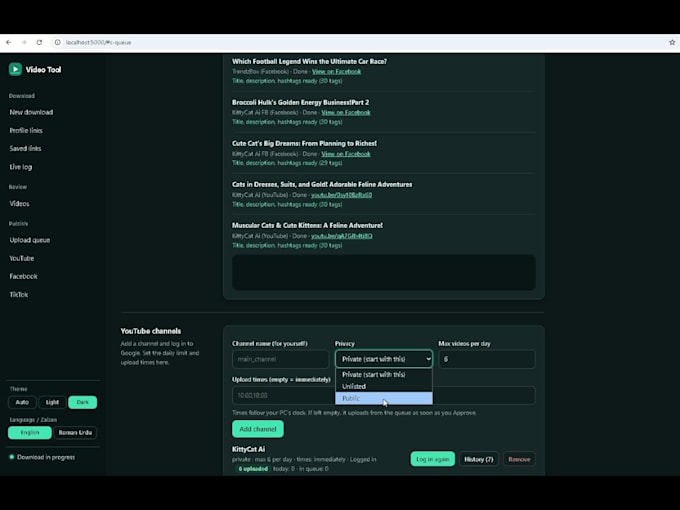Viewport: 680px width, 510px height.
Task: Select Auto theme
Action: [x=22, y=402]
